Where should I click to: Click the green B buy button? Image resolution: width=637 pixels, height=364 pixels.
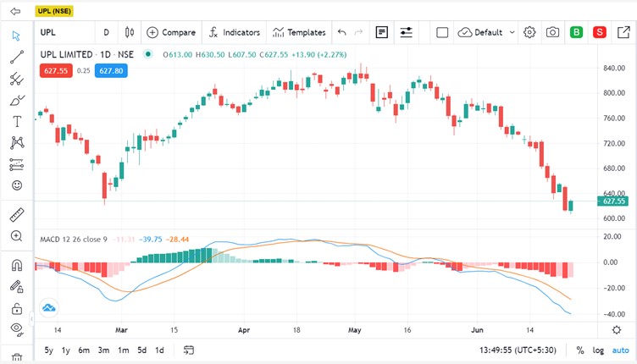click(x=576, y=32)
